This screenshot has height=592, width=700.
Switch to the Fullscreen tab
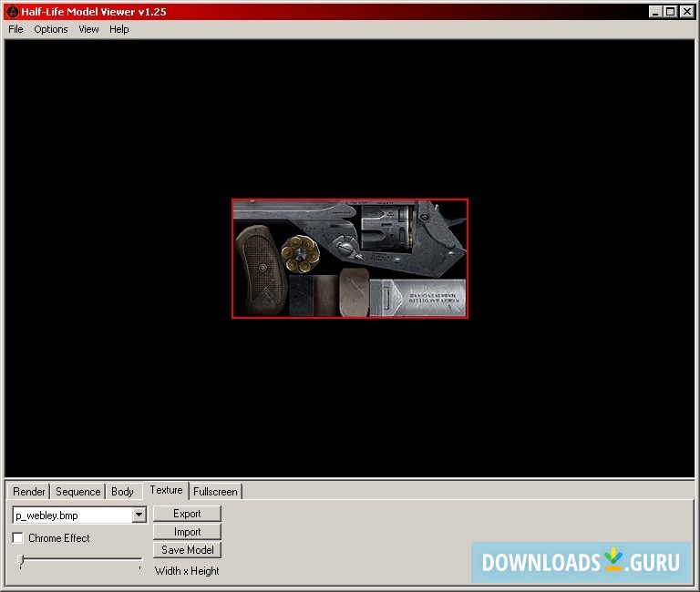(x=215, y=492)
